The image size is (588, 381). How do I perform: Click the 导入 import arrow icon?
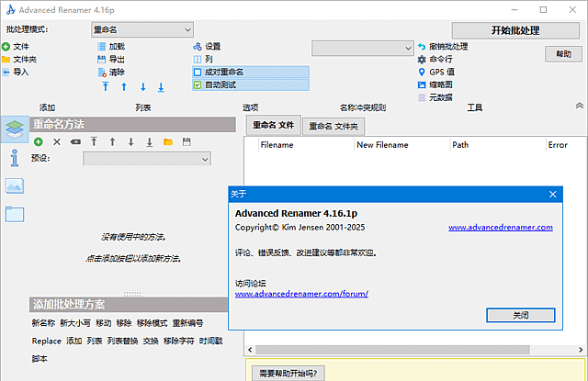tap(6, 72)
